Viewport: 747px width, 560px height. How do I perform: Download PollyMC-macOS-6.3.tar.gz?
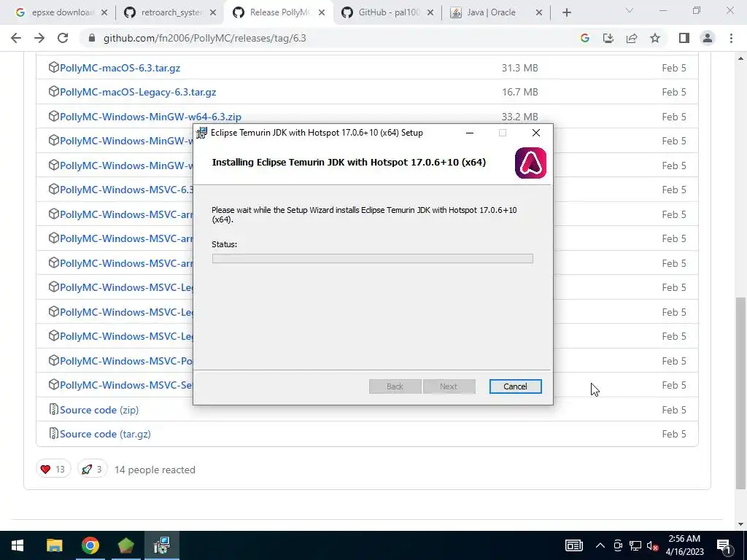point(120,68)
